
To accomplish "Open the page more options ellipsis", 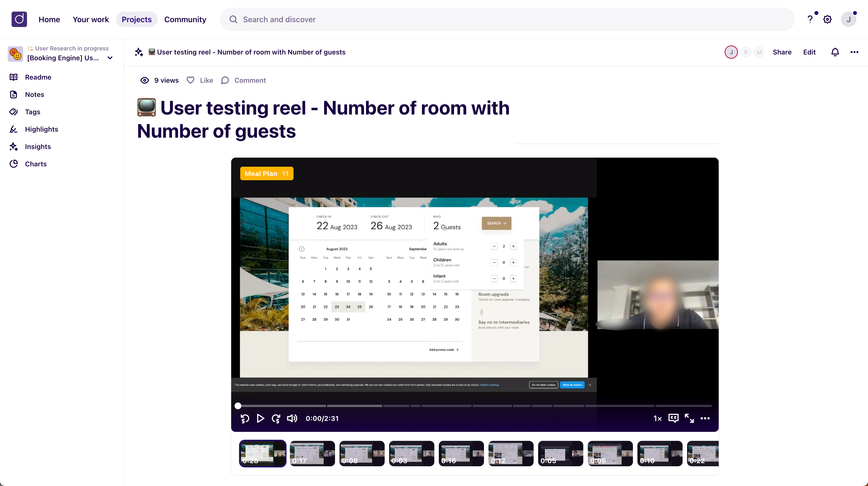I will (x=854, y=52).
